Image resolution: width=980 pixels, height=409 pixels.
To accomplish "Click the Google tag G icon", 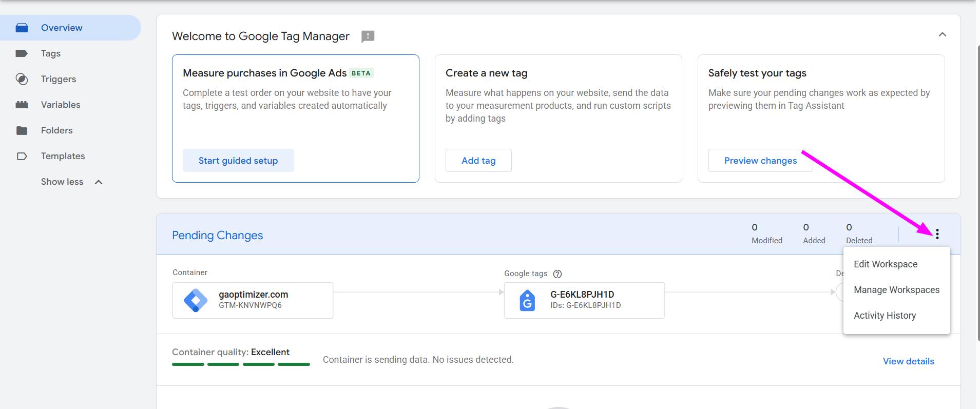I will pos(527,301).
